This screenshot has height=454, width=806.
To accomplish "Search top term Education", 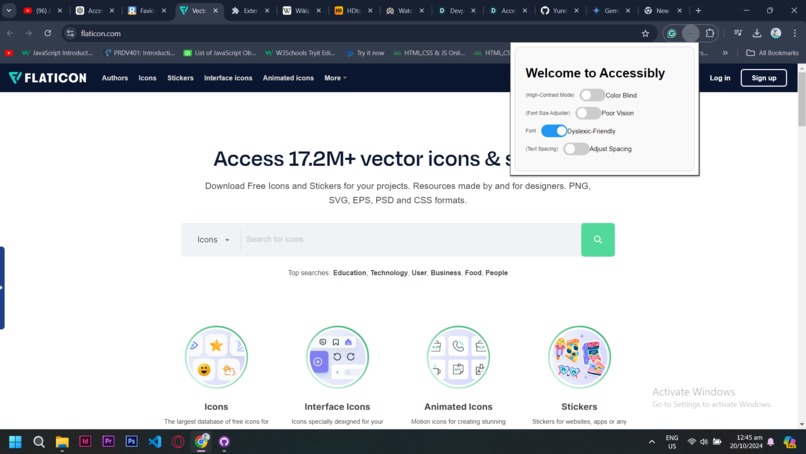I will [350, 273].
